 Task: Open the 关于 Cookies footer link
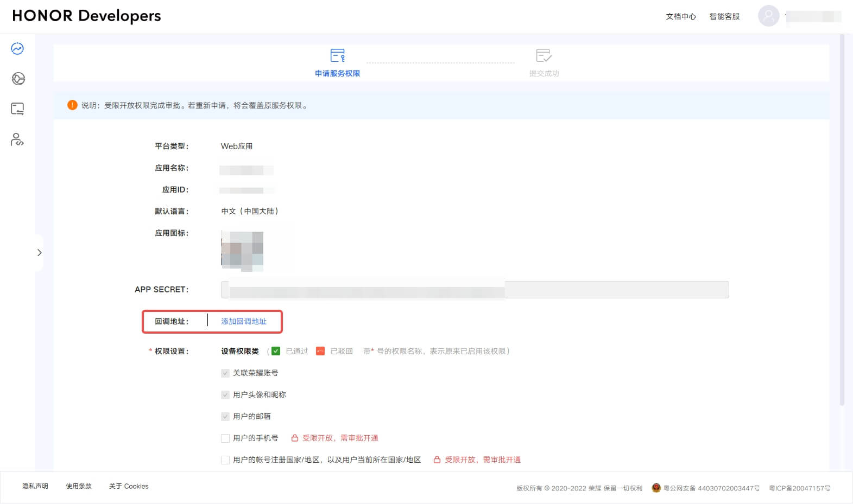click(129, 486)
